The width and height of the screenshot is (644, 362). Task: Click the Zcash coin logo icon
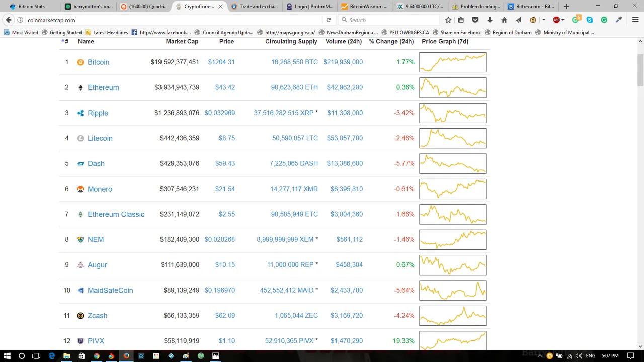[80, 316]
